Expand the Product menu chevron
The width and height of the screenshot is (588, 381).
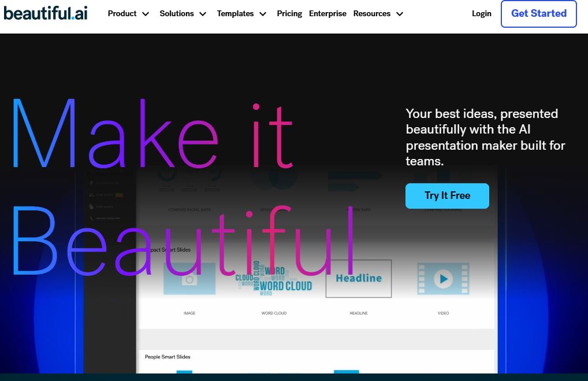click(x=146, y=14)
